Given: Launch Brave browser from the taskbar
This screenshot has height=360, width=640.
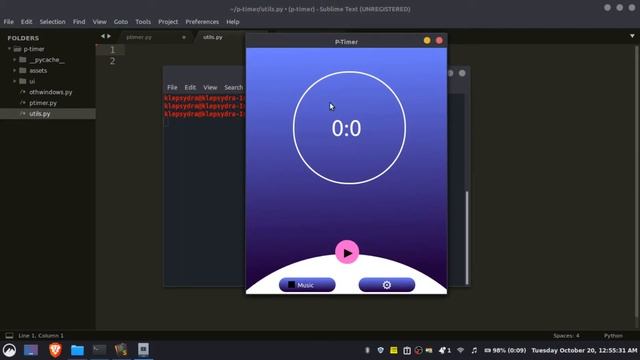Looking at the screenshot, I should pyautogui.click(x=55, y=350).
